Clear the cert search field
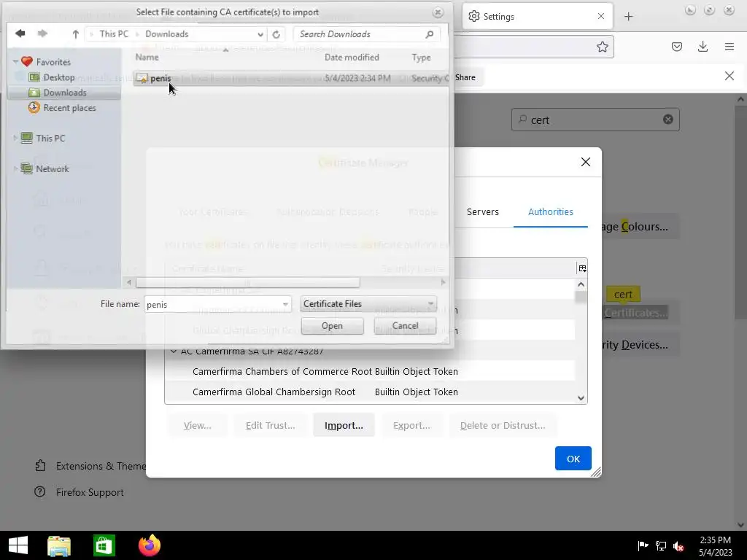Image resolution: width=747 pixels, height=560 pixels. pos(668,120)
